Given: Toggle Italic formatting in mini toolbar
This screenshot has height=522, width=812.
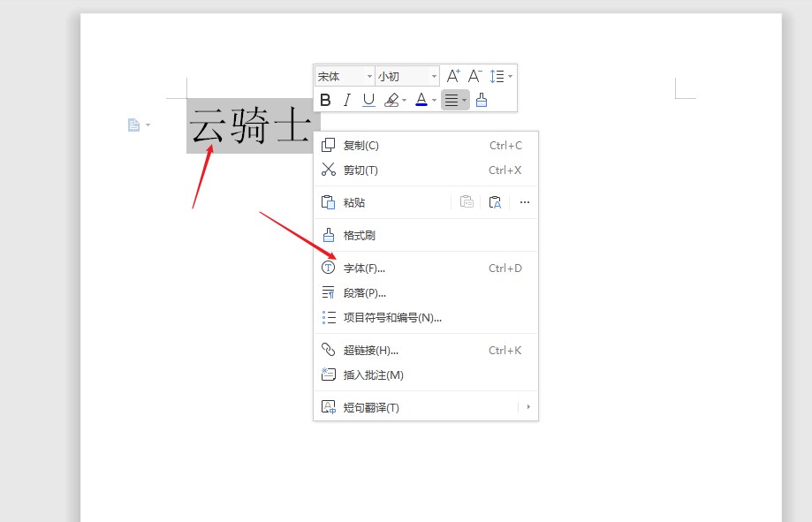Looking at the screenshot, I should [x=347, y=100].
